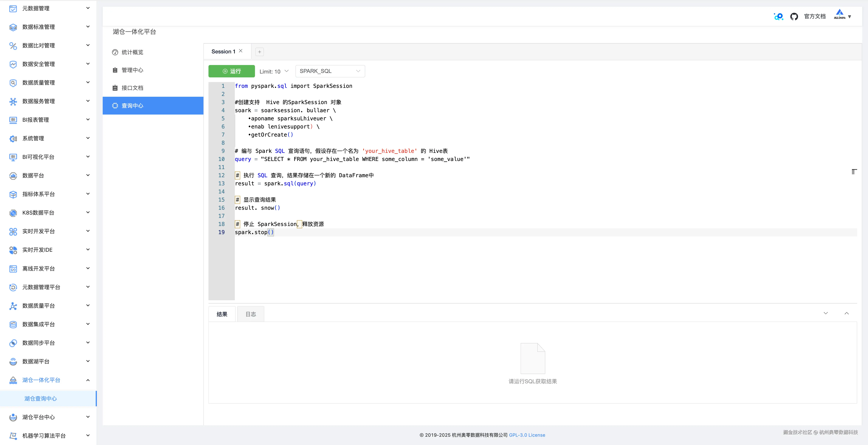The width and height of the screenshot is (868, 445).
Task: Run the query with the 运行 button
Action: click(231, 71)
